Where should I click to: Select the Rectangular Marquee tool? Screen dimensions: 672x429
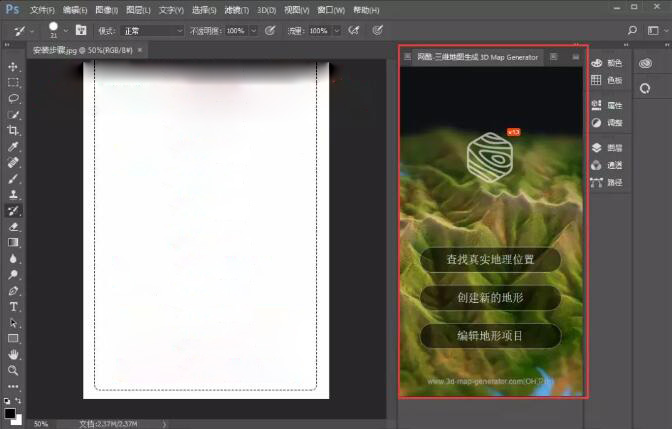coord(13,82)
